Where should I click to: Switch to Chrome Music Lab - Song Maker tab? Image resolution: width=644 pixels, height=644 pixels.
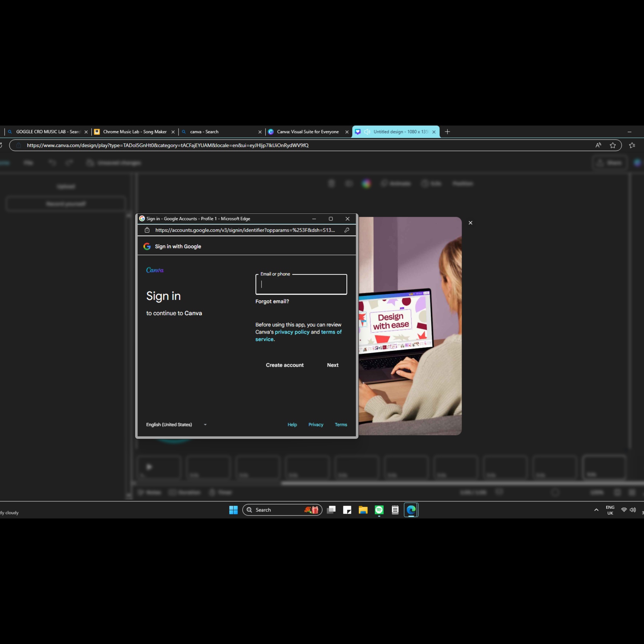[135, 132]
